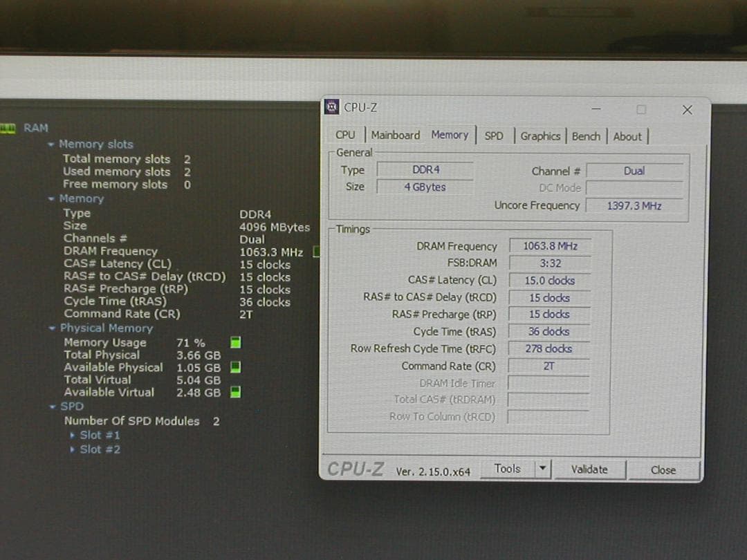Open the Tools dropdown arrow
Image resolution: width=747 pixels, height=560 pixels.
(x=542, y=468)
